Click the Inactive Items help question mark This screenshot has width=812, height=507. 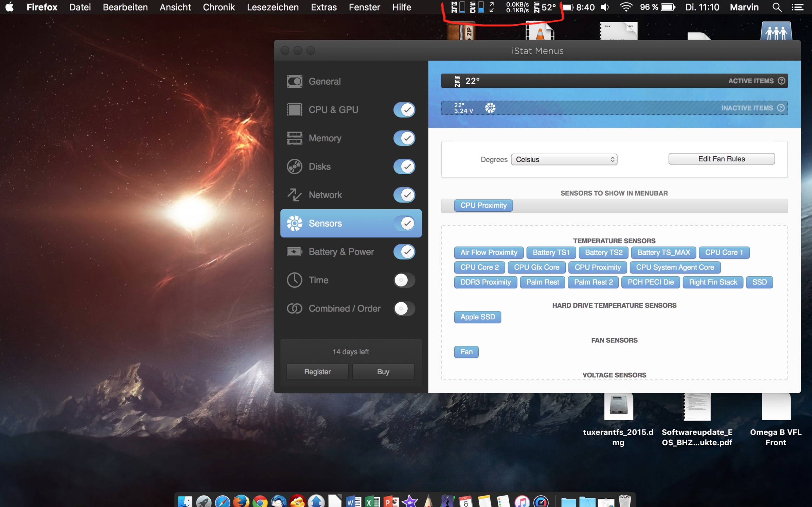tap(781, 108)
